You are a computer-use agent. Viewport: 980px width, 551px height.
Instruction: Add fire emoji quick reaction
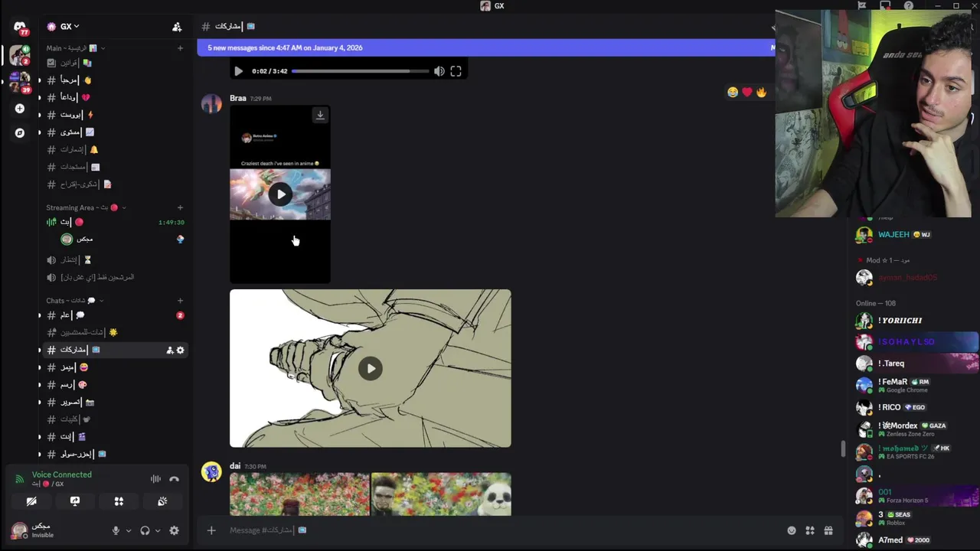761,92
